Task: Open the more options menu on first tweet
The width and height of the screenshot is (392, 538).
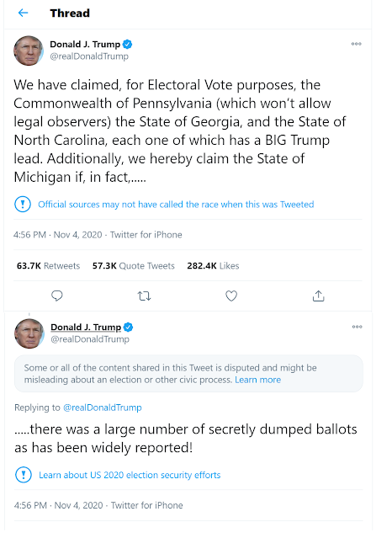Action: tap(357, 44)
